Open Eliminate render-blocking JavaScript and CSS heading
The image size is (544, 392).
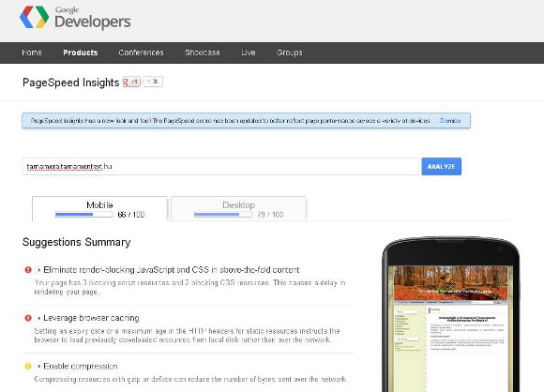pyautogui.click(x=172, y=270)
